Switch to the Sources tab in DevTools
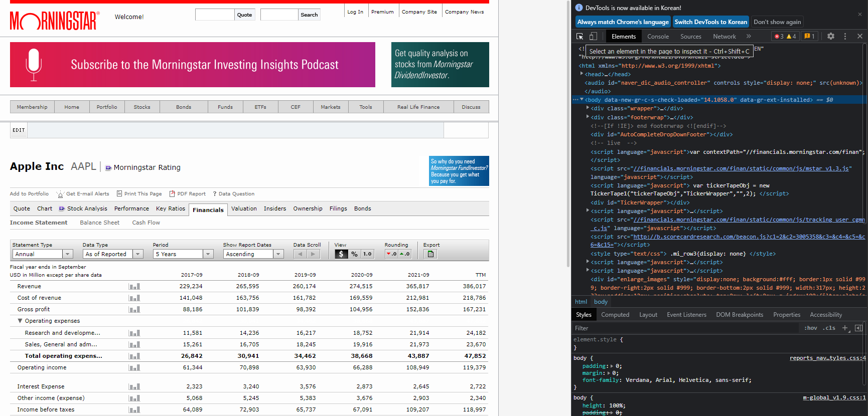868x416 pixels. tap(690, 36)
